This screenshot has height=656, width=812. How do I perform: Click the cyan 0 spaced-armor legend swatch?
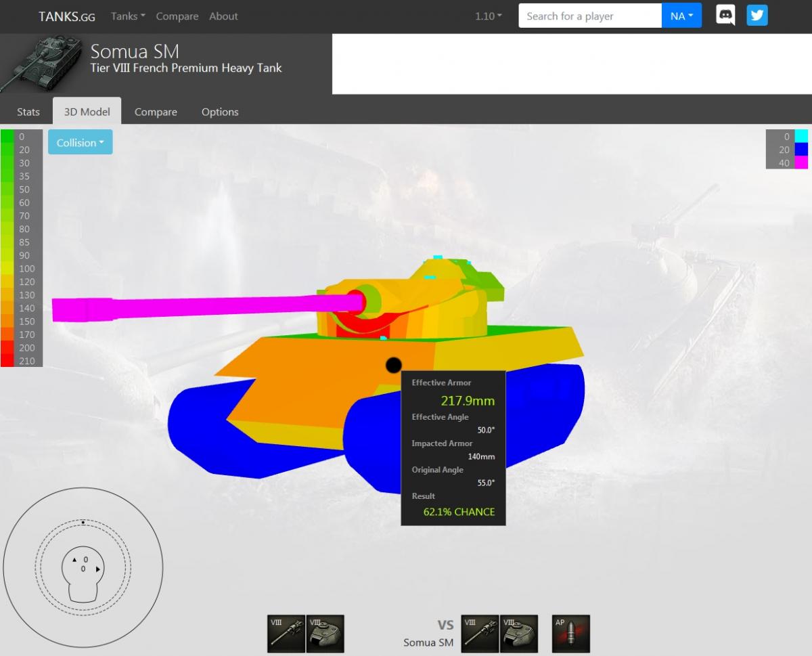click(x=801, y=136)
